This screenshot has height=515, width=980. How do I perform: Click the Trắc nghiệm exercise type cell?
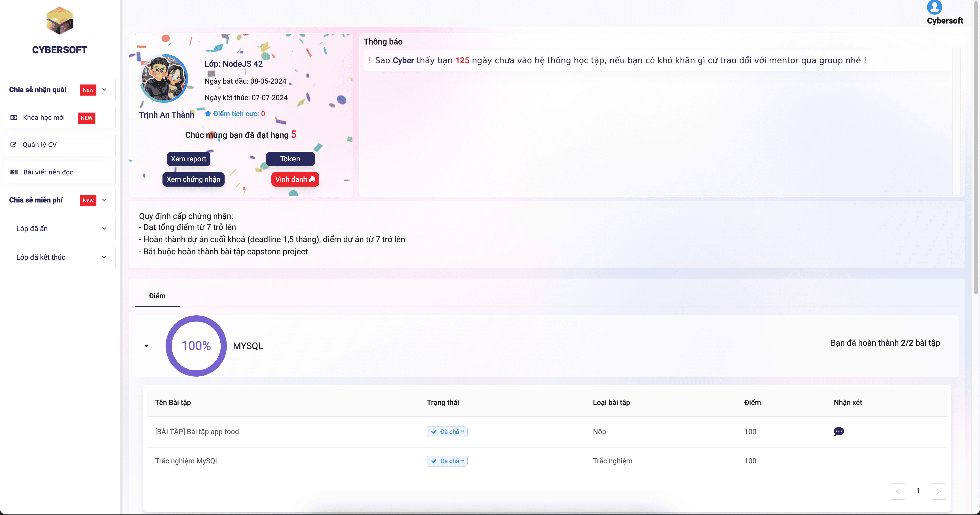point(612,461)
